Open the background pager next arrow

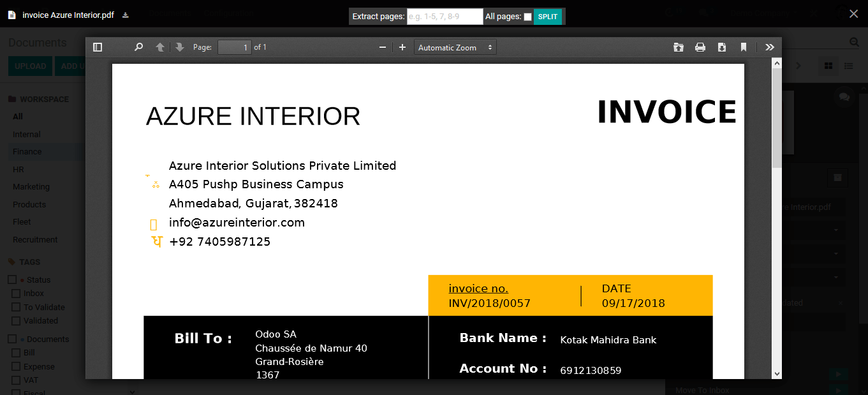[x=799, y=66]
